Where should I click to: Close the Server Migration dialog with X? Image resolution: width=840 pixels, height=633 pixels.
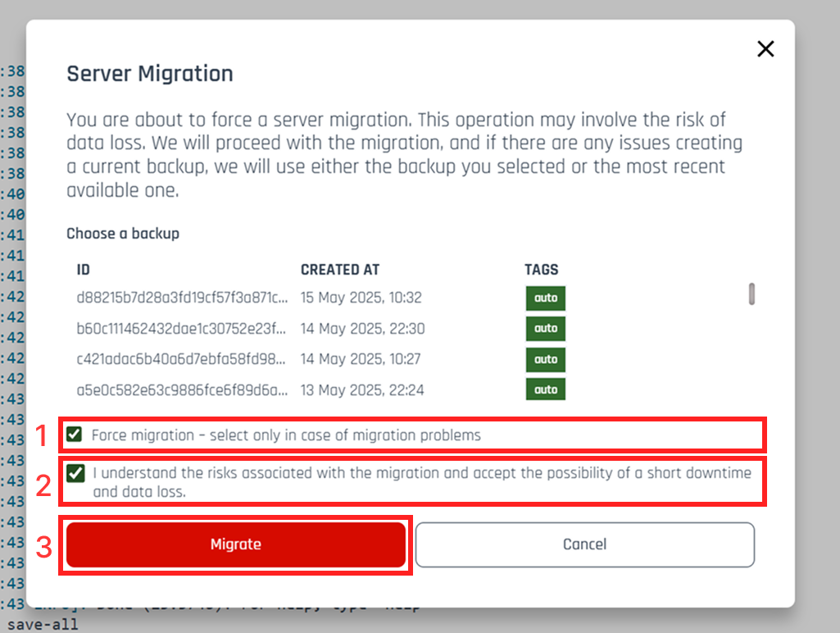pyautogui.click(x=765, y=49)
